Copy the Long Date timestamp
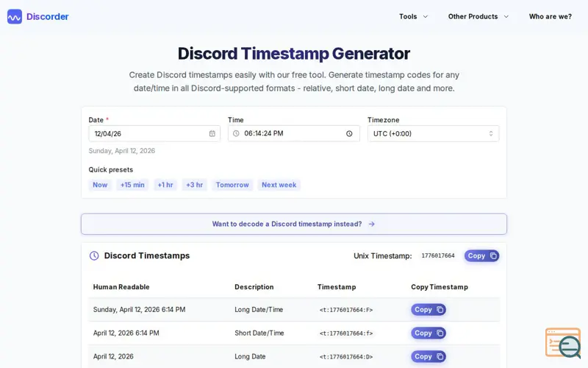This screenshot has height=368, width=588. (429, 357)
